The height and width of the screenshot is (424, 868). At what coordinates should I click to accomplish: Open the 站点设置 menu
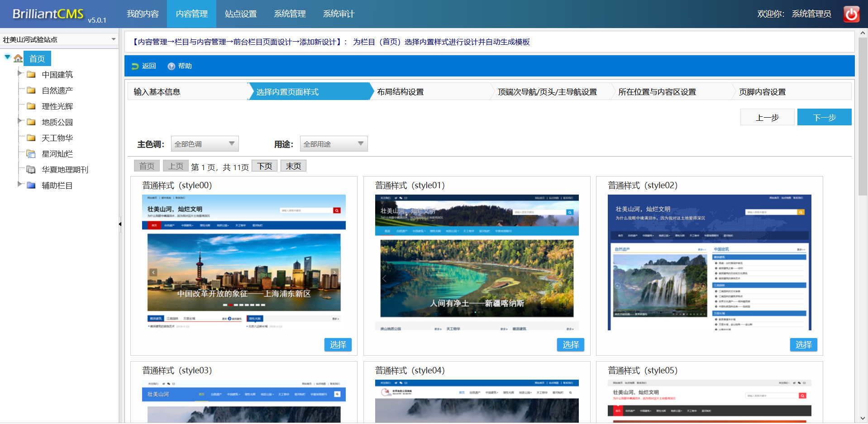pyautogui.click(x=241, y=14)
